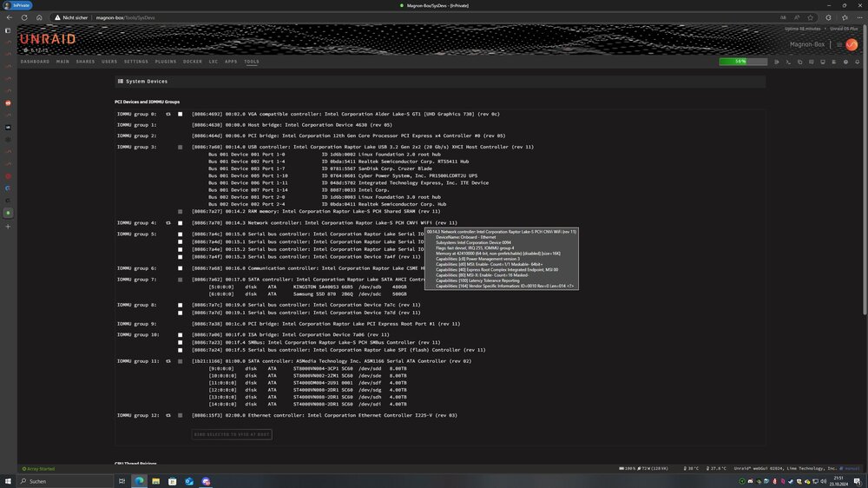Open the Windows notification center icon
868x488 pixels.
[x=857, y=481]
